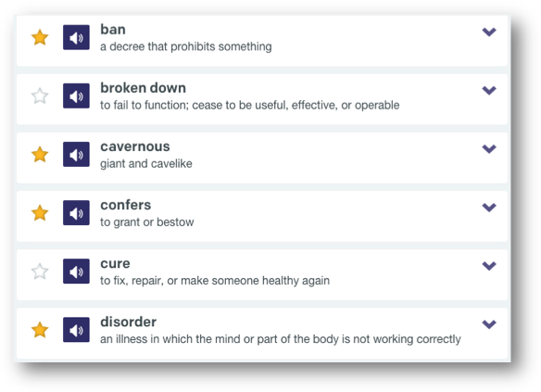
Task: Star the word broken down
Action: click(40, 95)
